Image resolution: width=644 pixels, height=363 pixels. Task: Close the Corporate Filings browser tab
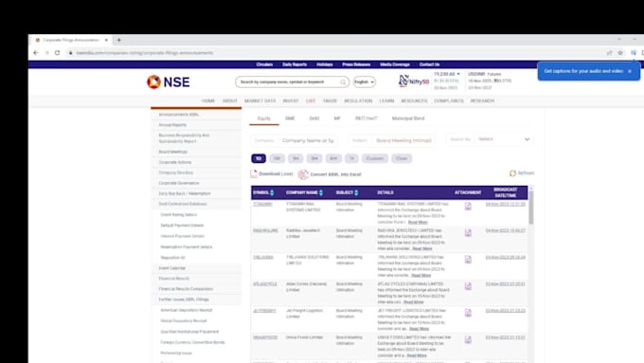click(106, 40)
